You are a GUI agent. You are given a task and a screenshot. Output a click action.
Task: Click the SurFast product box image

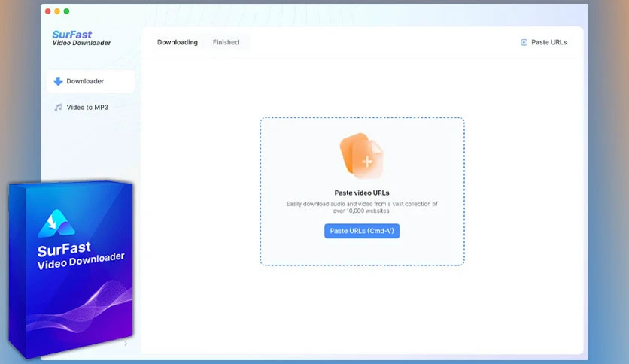pos(71,269)
